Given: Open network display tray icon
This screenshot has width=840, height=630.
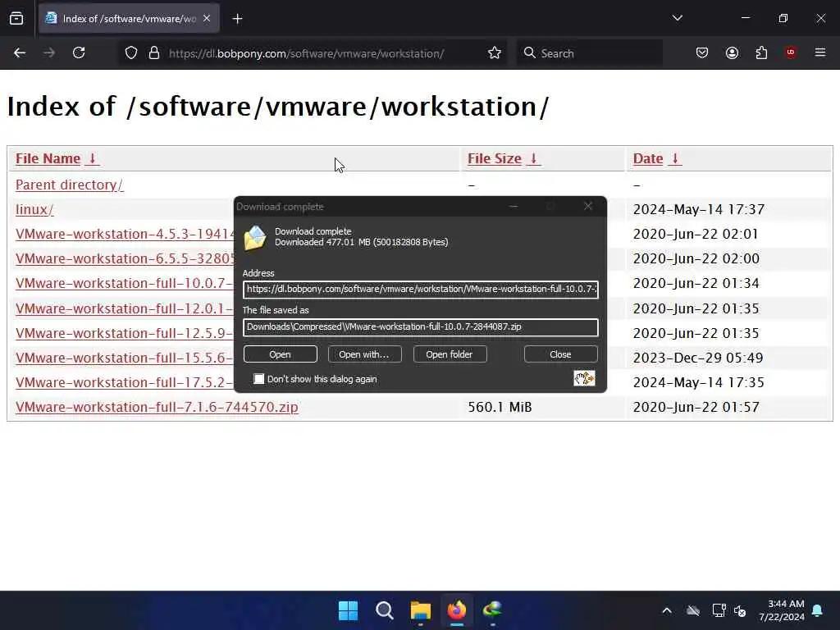Looking at the screenshot, I should click(x=719, y=610).
